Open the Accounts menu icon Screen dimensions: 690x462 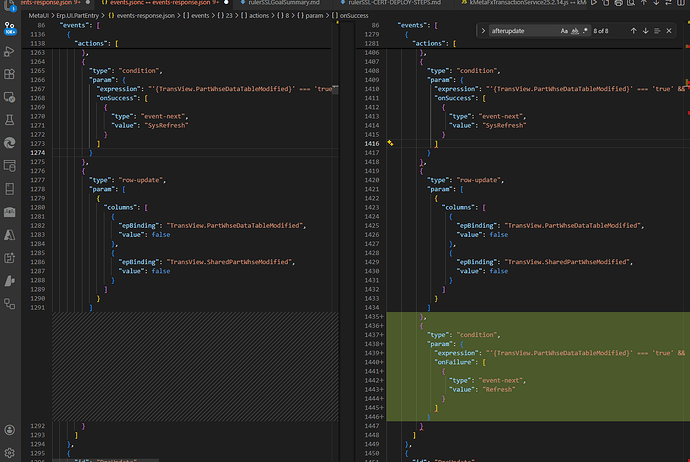tap(10, 430)
